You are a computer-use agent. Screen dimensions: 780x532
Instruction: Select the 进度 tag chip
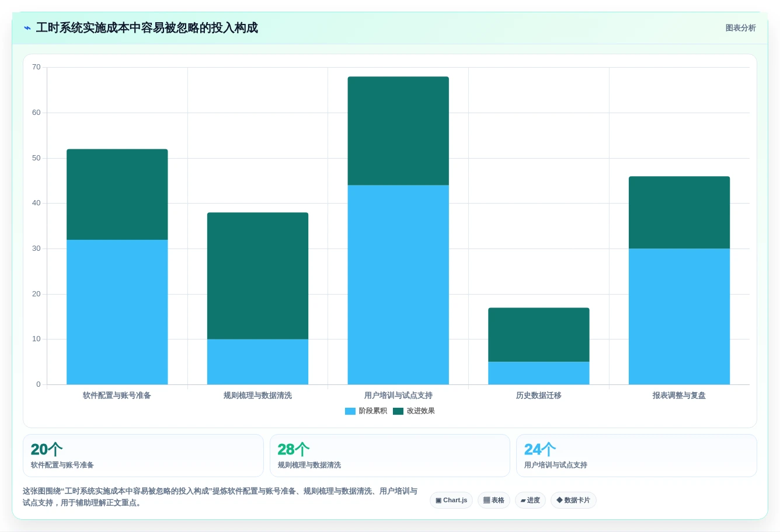(530, 501)
